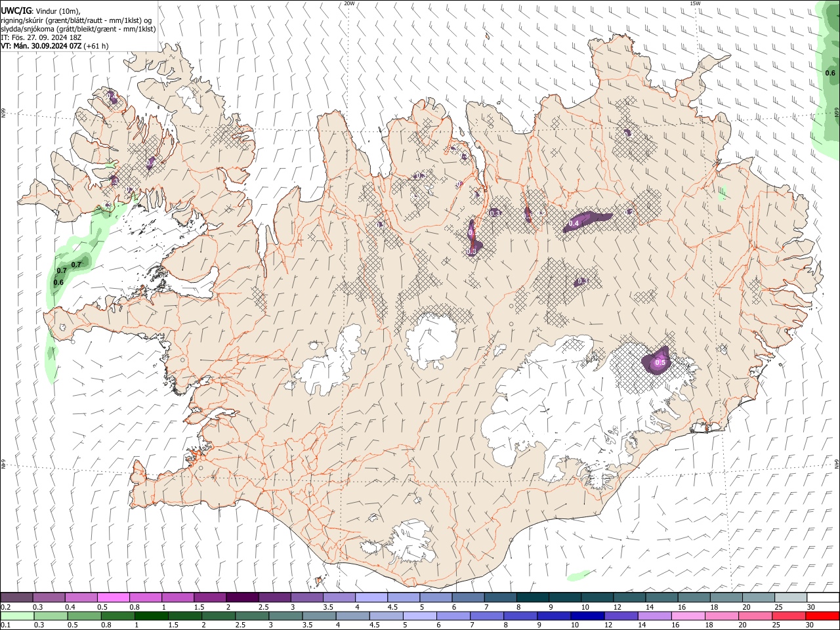Click the dark teal 8 swatch in the snow legend
840x630 pixels.
532,598
